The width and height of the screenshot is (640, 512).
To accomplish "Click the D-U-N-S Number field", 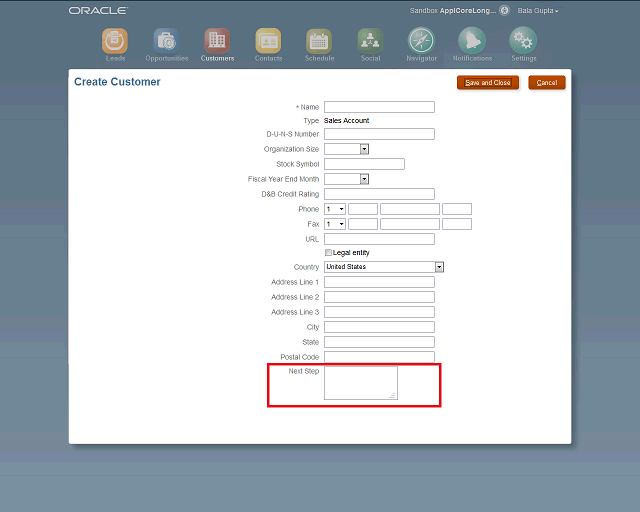I will [x=379, y=134].
